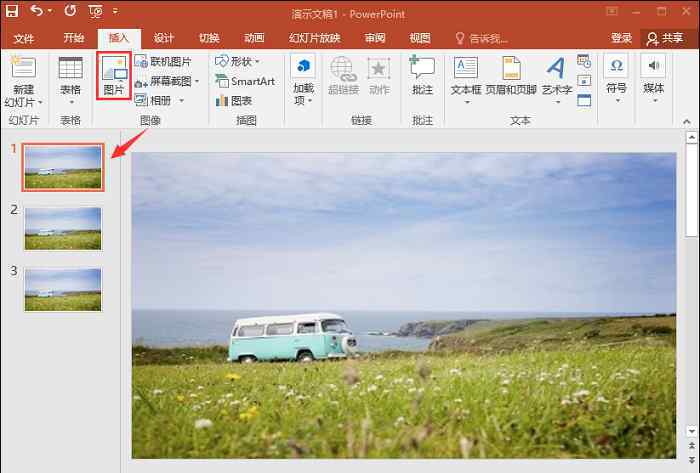Insert a SmartArt graphic
The width and height of the screenshot is (700, 473).
pos(245,81)
